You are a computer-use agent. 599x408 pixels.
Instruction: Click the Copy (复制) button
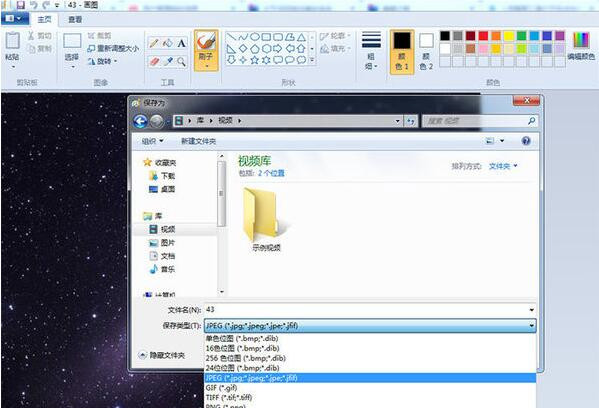pyautogui.click(x=39, y=49)
